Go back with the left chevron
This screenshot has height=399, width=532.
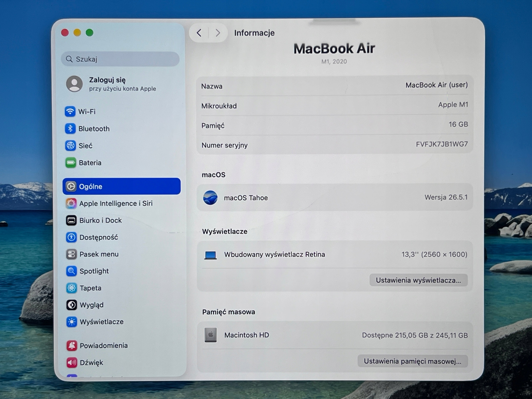[199, 33]
